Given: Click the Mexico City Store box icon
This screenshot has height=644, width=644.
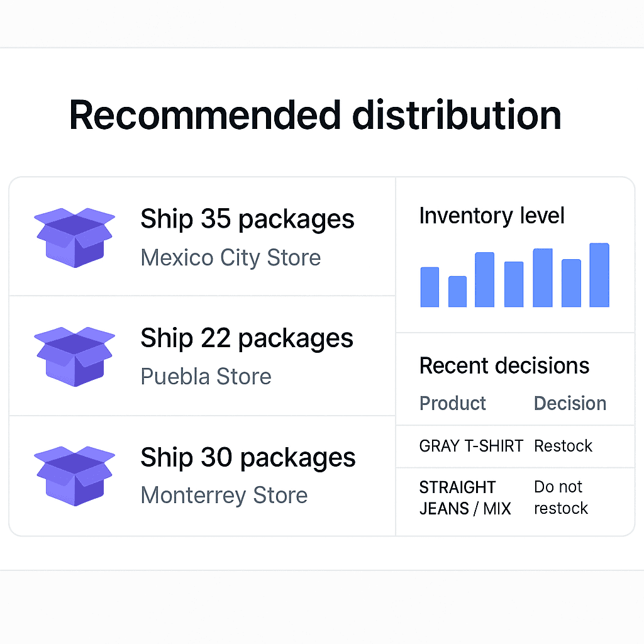Looking at the screenshot, I should click(x=74, y=238).
